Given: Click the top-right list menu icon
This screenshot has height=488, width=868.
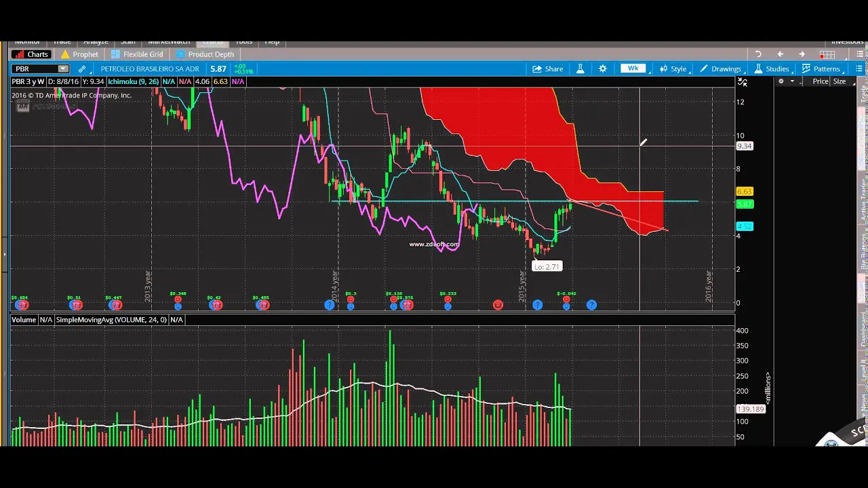Looking at the screenshot, I should 859,54.
